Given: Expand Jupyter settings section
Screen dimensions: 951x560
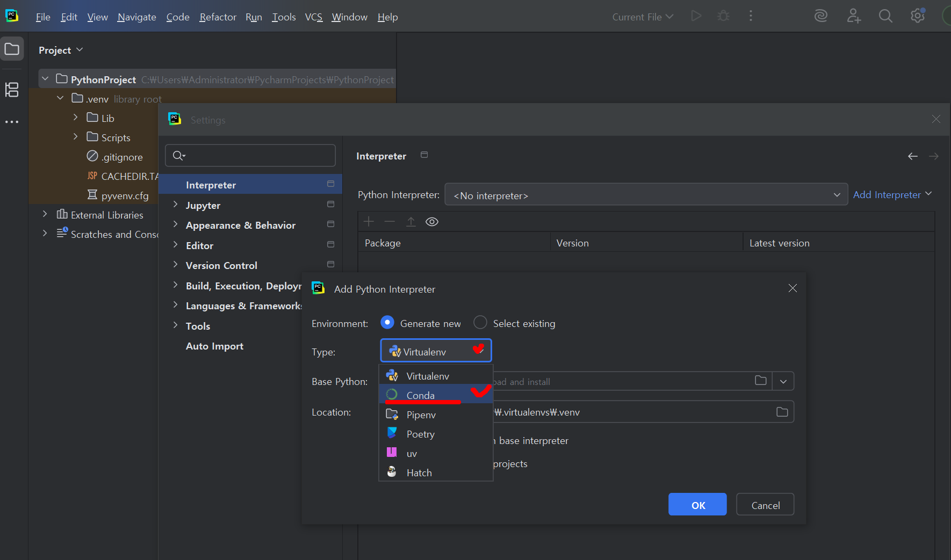Looking at the screenshot, I should pyautogui.click(x=175, y=205).
